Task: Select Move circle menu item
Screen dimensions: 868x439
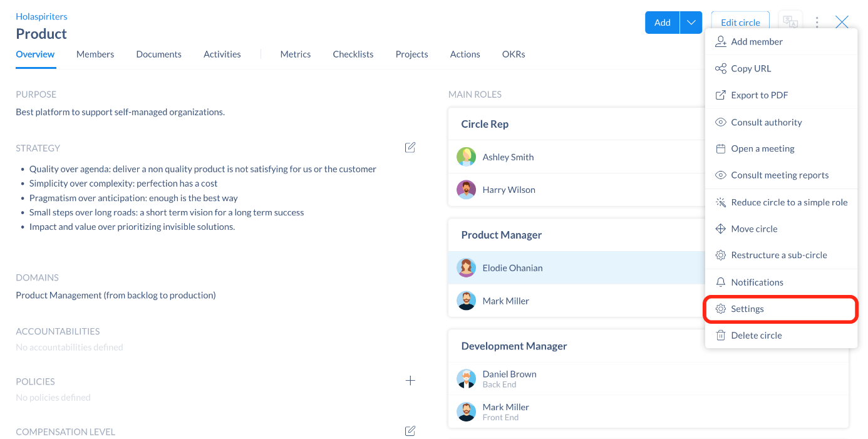Action: click(x=781, y=229)
